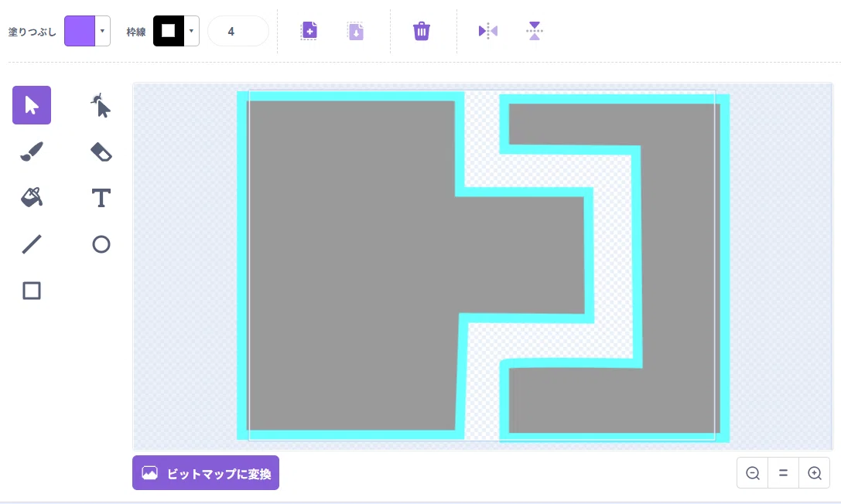Pick the Fill bucket tool

(32, 198)
